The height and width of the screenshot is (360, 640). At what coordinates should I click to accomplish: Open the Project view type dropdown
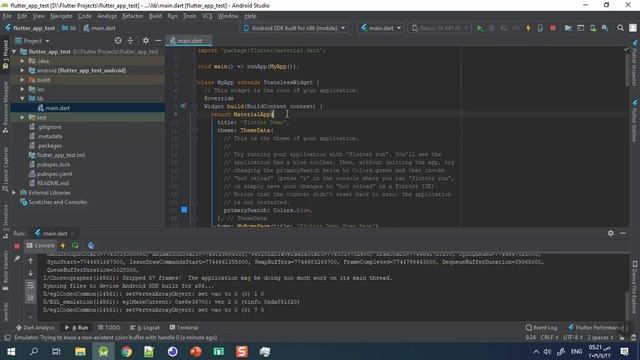tap(33, 41)
